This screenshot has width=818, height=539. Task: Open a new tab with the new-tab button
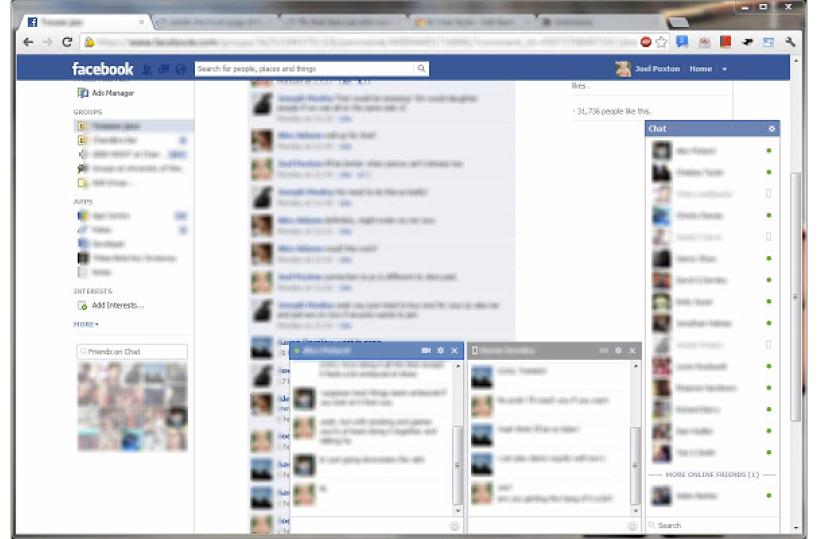678,22
